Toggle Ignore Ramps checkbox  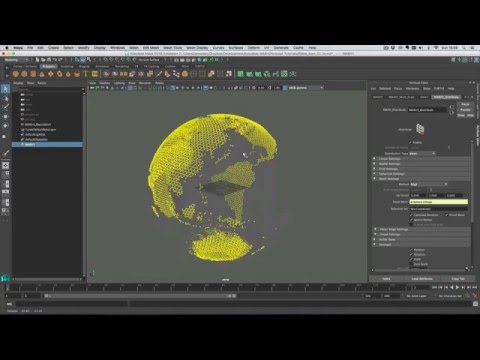click(x=411, y=220)
